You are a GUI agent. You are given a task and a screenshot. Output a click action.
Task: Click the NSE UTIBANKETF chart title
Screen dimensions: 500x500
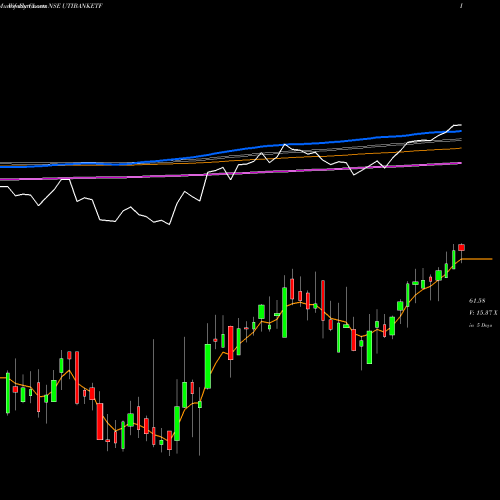[x=75, y=6]
